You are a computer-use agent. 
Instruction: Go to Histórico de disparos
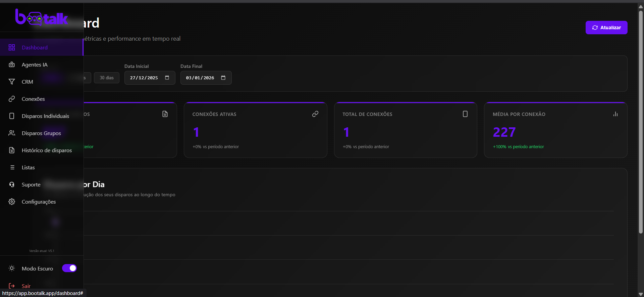[x=47, y=150]
